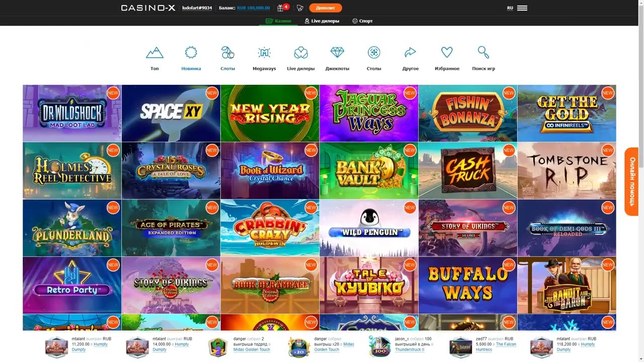Image resolution: width=644 pixels, height=362 pixels.
Task: Open the Megaways category icon
Action: [264, 53]
